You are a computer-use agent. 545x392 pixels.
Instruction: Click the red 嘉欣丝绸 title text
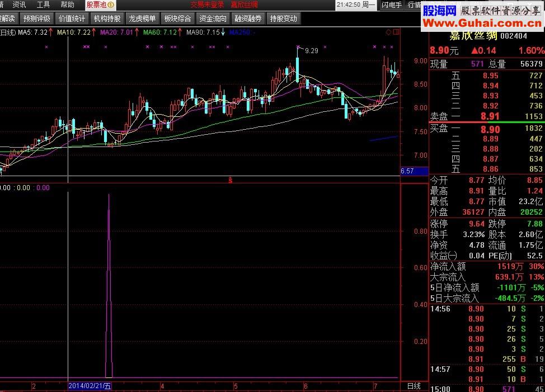[x=245, y=5]
